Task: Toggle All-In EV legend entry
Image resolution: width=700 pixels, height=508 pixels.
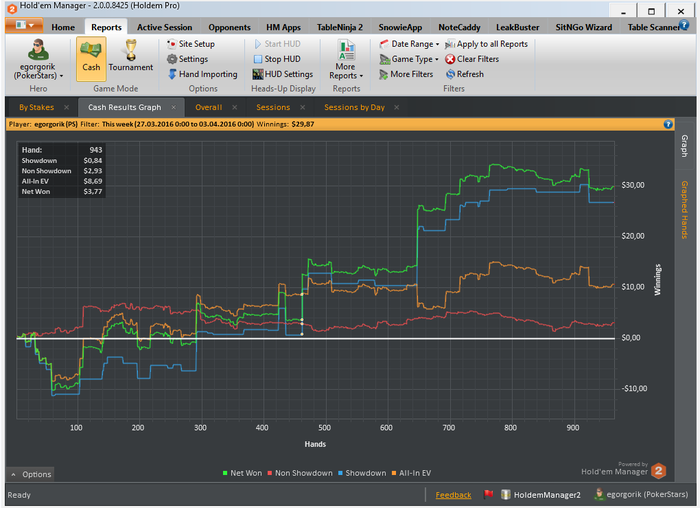Action: pyautogui.click(x=411, y=473)
